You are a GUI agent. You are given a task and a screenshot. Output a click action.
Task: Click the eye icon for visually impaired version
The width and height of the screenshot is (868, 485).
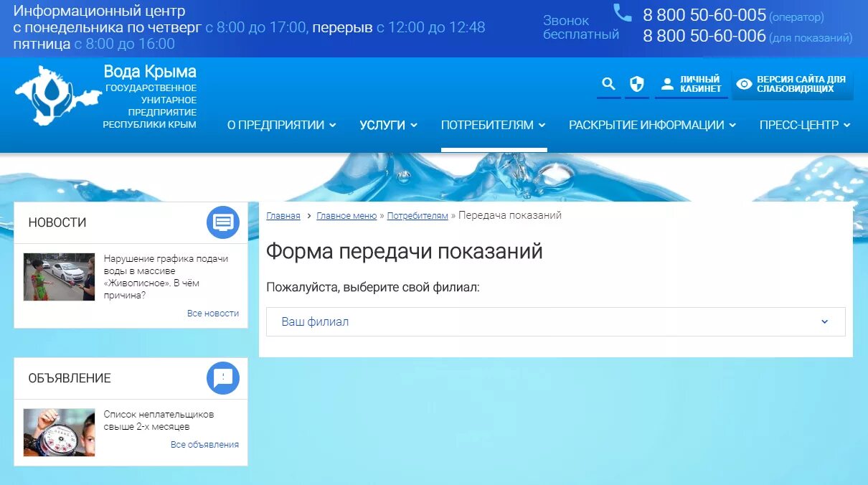744,83
